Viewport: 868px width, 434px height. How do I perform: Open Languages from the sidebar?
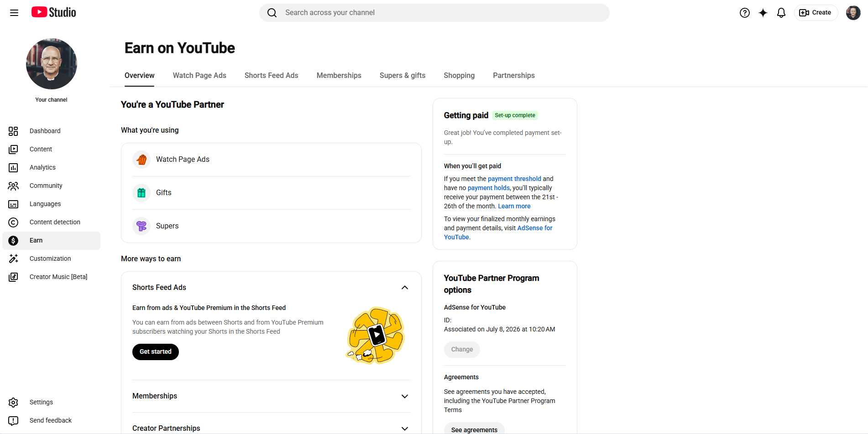pos(51,204)
